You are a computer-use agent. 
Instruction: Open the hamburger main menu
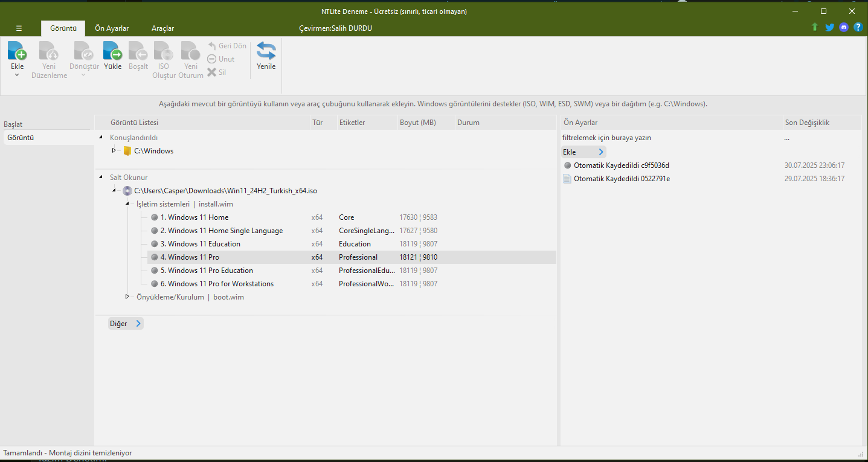[x=19, y=28]
